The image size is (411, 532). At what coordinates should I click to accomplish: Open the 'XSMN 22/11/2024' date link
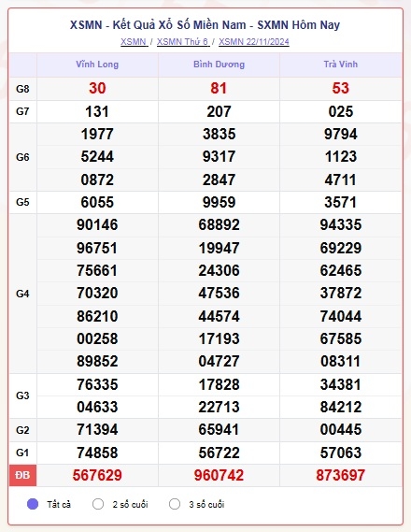tap(254, 42)
